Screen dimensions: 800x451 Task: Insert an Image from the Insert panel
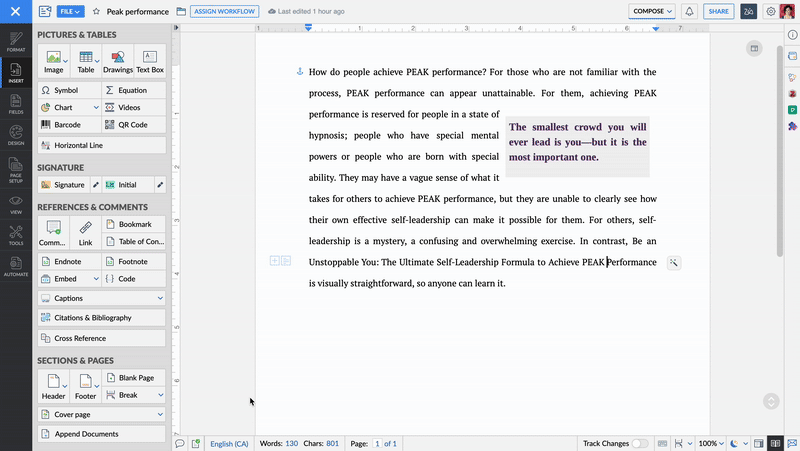[52, 62]
